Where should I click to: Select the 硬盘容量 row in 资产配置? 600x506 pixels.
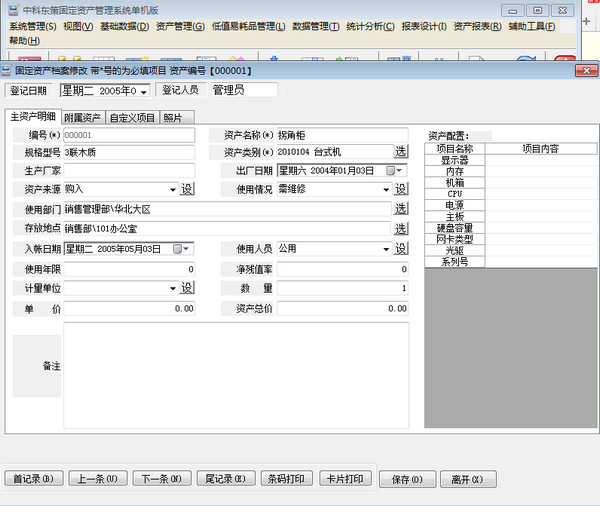510,228
